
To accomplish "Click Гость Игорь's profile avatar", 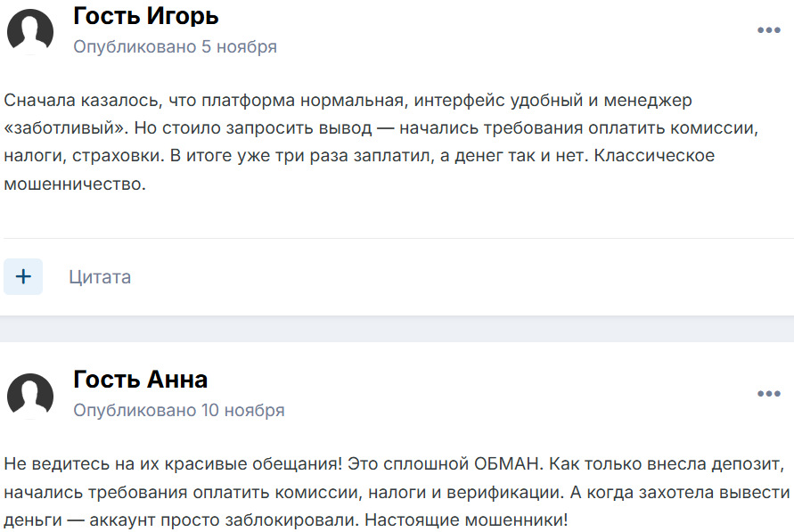I will coord(30,31).
